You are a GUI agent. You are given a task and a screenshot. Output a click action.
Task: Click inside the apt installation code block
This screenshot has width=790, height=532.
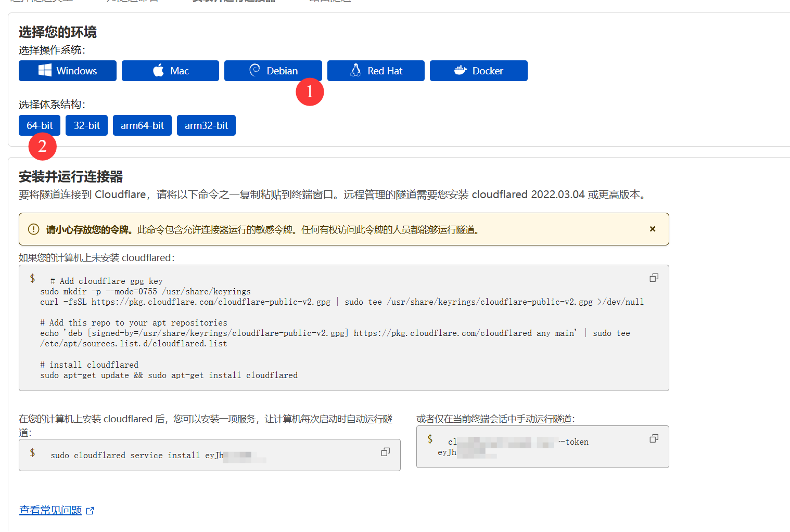(343, 328)
